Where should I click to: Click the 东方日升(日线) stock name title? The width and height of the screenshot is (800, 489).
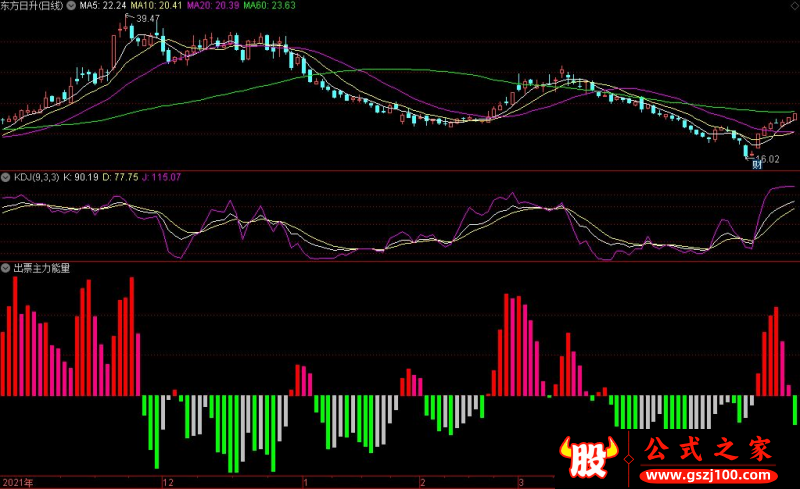32,6
